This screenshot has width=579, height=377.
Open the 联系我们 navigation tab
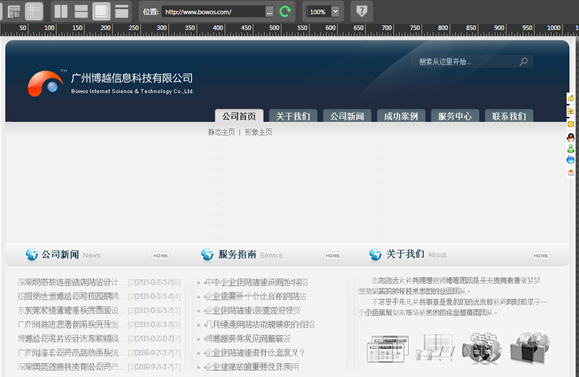click(509, 116)
